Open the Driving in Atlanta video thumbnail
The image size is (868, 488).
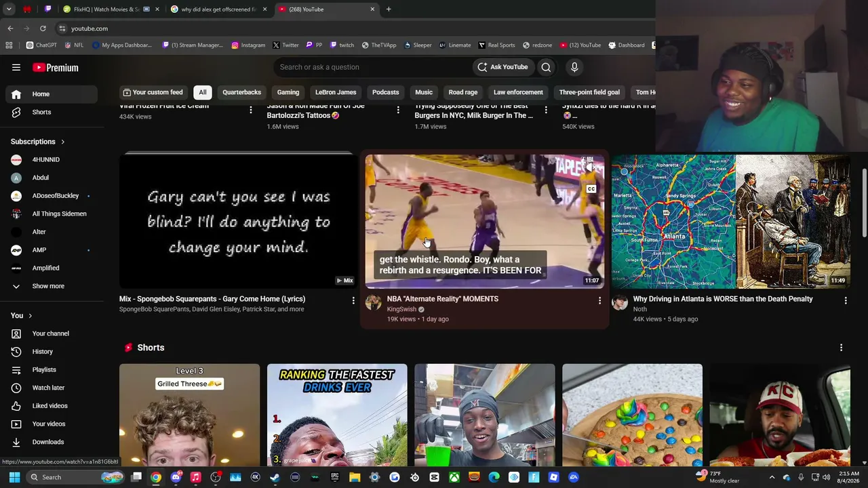pos(731,222)
